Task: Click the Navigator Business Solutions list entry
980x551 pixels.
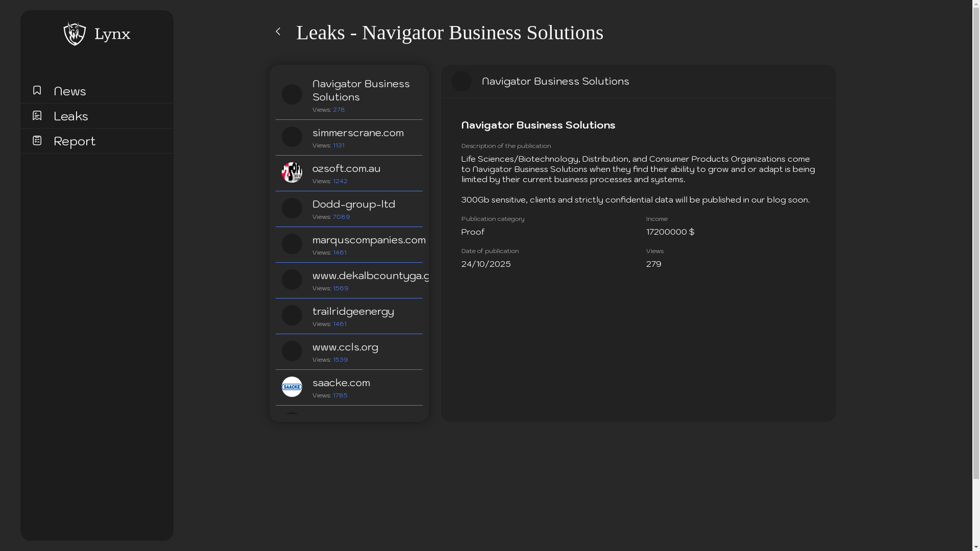Action: tap(361, 91)
